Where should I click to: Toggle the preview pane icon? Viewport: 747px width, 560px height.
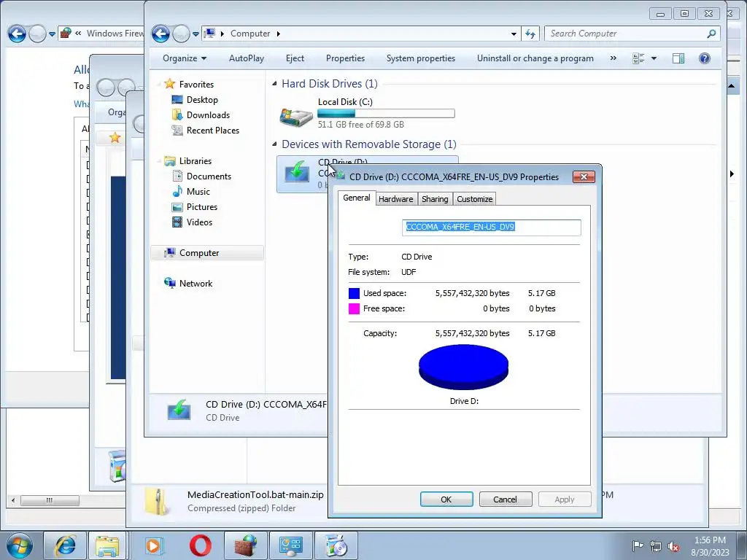click(x=678, y=58)
